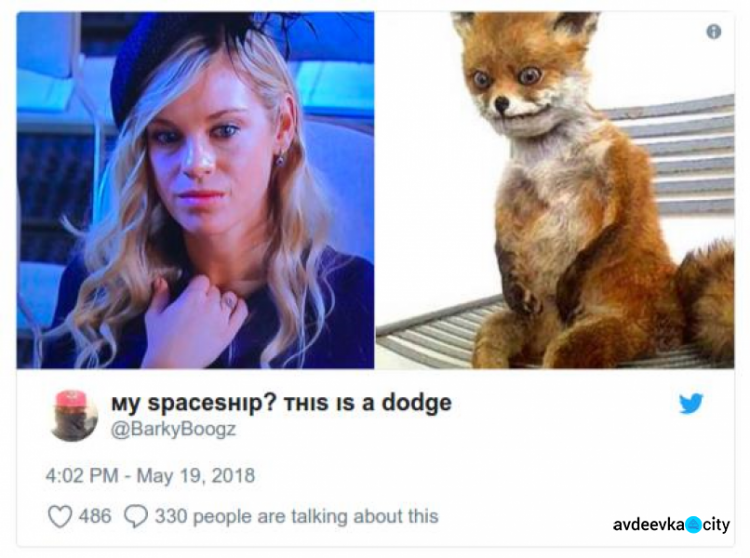Open the stoned fox photo
750x558 pixels.
click(555, 190)
